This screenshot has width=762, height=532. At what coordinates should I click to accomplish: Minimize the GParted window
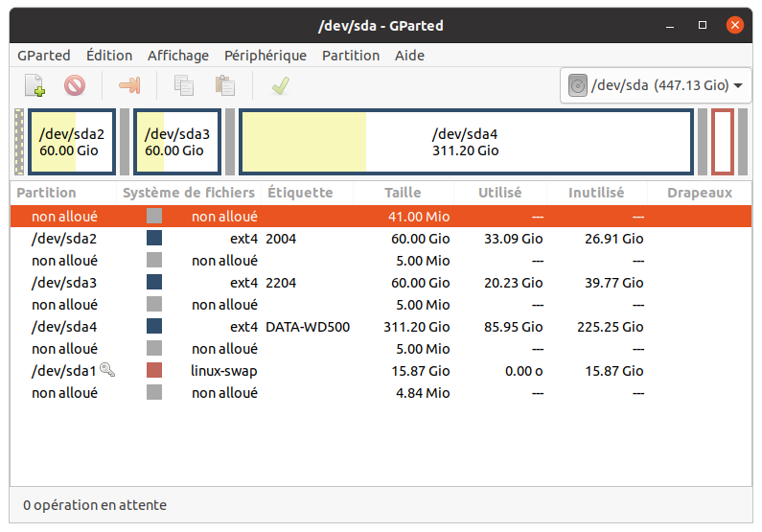(670, 25)
